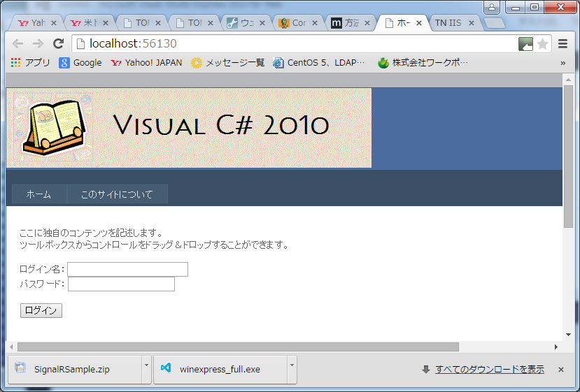Show more bookmarks with the chevron
The width and height of the screenshot is (580, 392).
[x=563, y=63]
